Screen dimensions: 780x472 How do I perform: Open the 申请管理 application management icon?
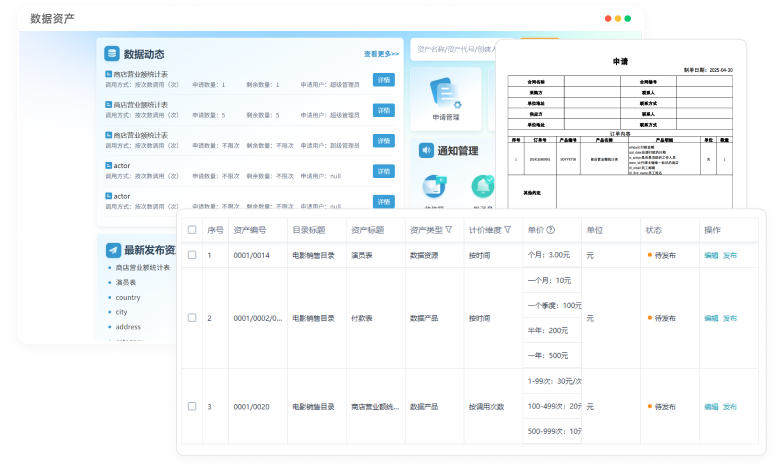445,93
